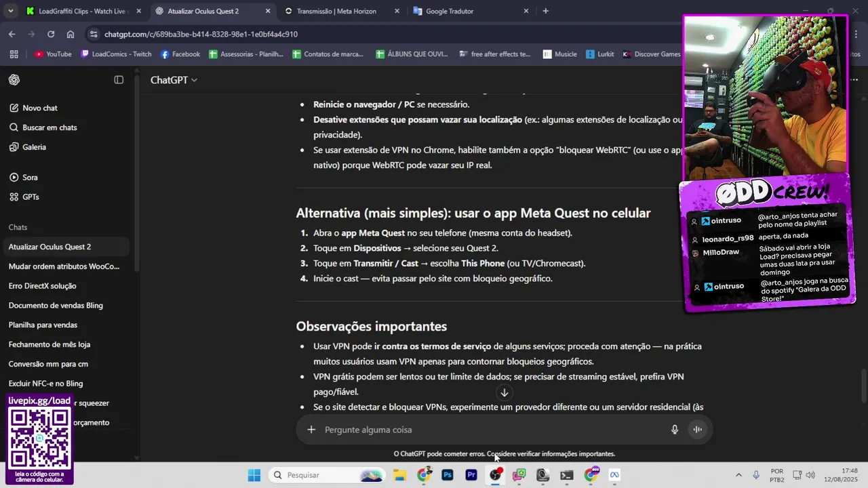Click the taskbar microphone tray icon
The width and height of the screenshot is (868, 488).
[756, 475]
